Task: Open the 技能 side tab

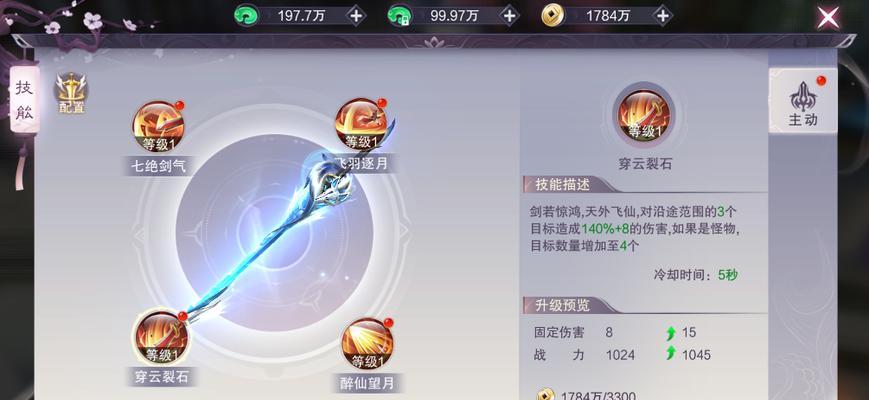Action: pyautogui.click(x=24, y=100)
